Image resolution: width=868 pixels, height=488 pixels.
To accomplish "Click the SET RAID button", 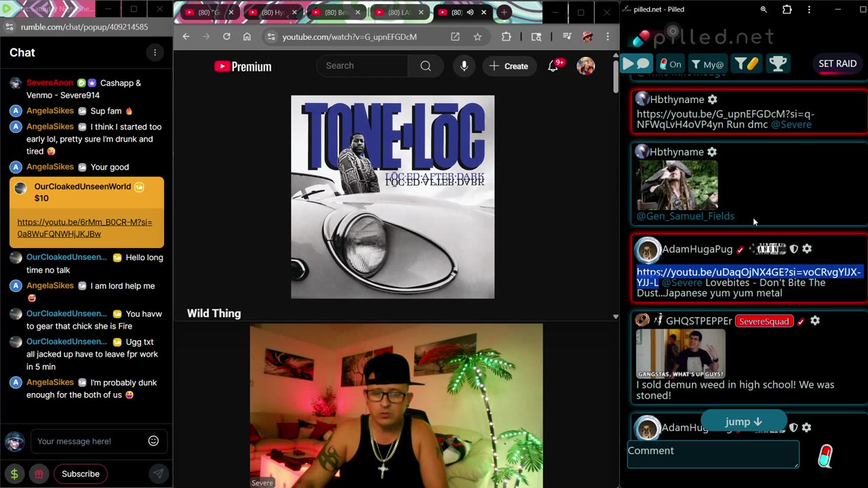I will 837,64.
